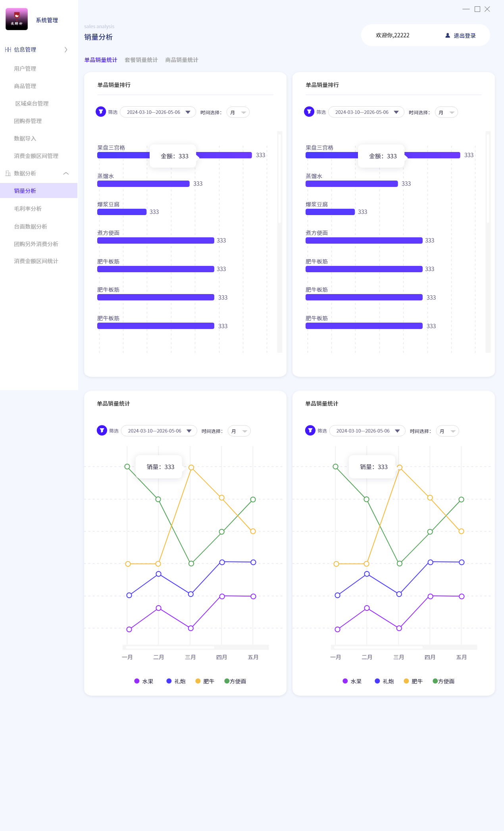Open 用户管理 page in sidebar
This screenshot has width=504, height=831.
pyautogui.click(x=25, y=69)
